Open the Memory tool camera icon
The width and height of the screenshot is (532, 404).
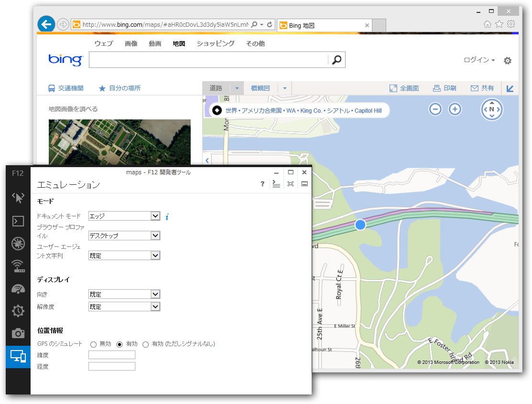(18, 333)
